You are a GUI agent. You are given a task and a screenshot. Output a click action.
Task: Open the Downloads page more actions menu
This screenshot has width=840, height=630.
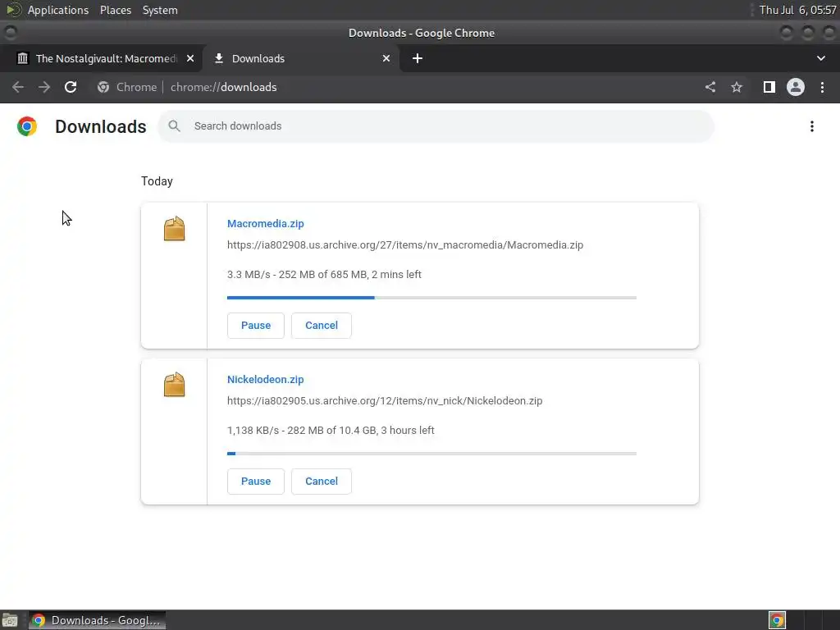point(812,126)
